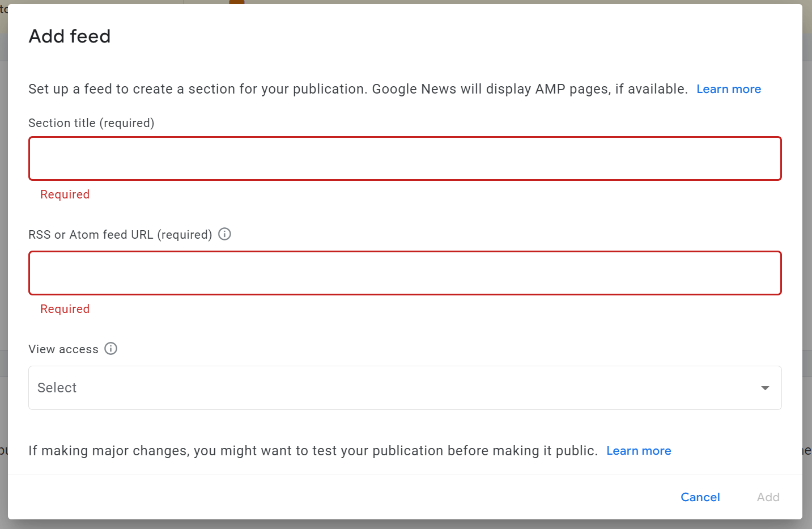Focus the Section title input field
812x529 pixels.
point(405,159)
